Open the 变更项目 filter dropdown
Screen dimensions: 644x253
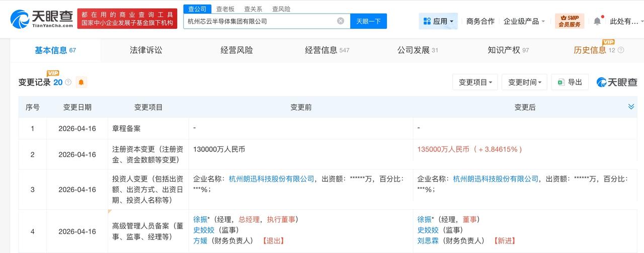tap(475, 82)
